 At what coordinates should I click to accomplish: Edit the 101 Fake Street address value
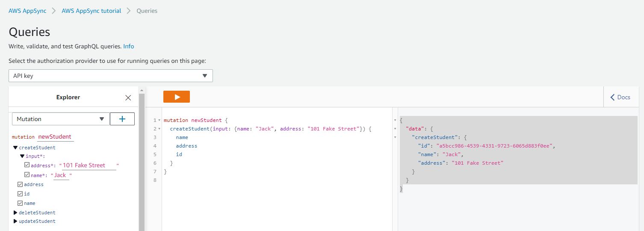point(89,166)
